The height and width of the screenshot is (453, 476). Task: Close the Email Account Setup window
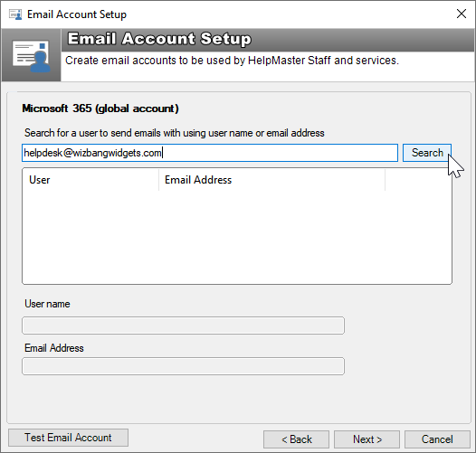coord(462,14)
